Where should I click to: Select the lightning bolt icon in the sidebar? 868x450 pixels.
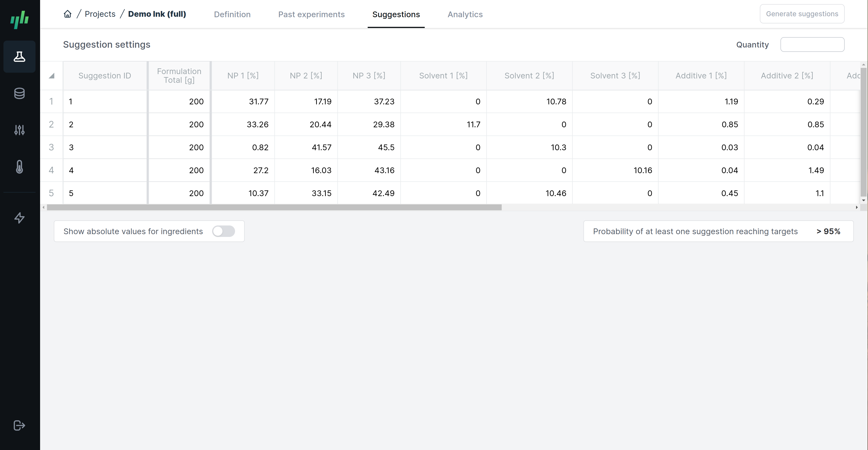pyautogui.click(x=19, y=218)
